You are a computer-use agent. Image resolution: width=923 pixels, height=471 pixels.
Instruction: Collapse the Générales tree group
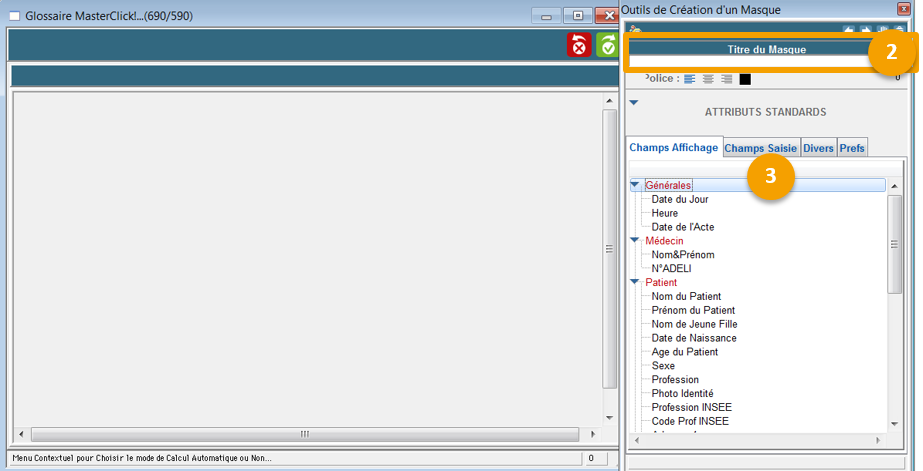tap(635, 185)
